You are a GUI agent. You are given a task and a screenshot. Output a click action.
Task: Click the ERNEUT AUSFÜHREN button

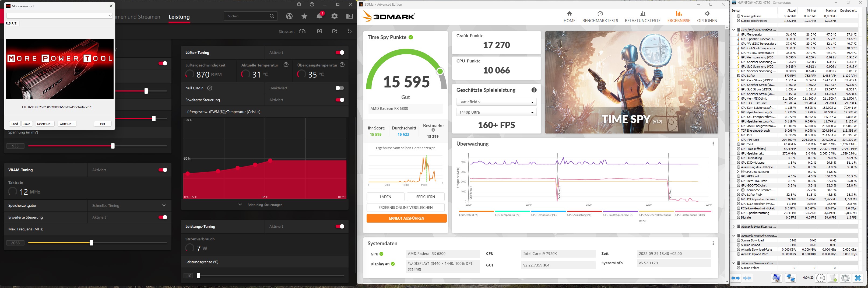(x=406, y=218)
